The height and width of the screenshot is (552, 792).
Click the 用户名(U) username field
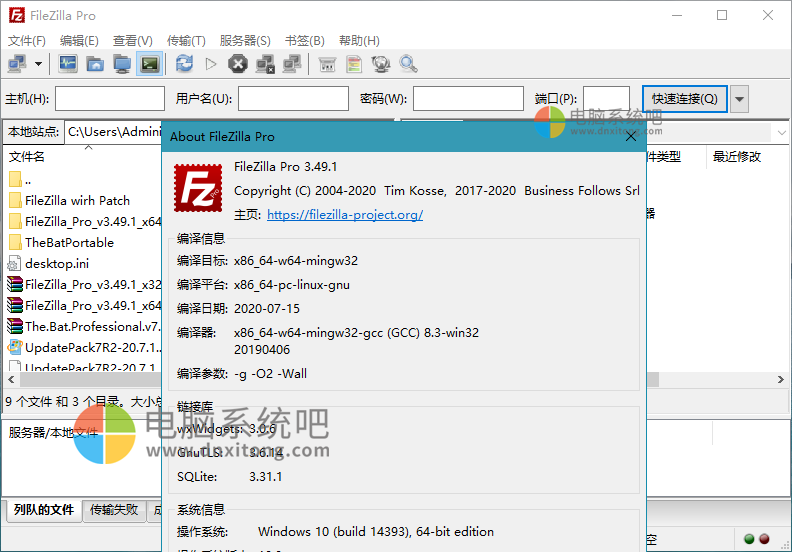(293, 98)
